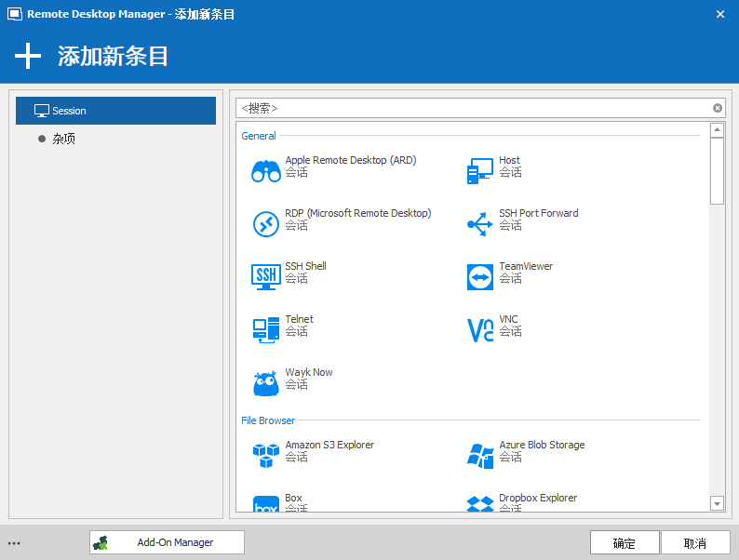
Task: Choose the Amazon S3 Explorer icon
Action: point(266,455)
